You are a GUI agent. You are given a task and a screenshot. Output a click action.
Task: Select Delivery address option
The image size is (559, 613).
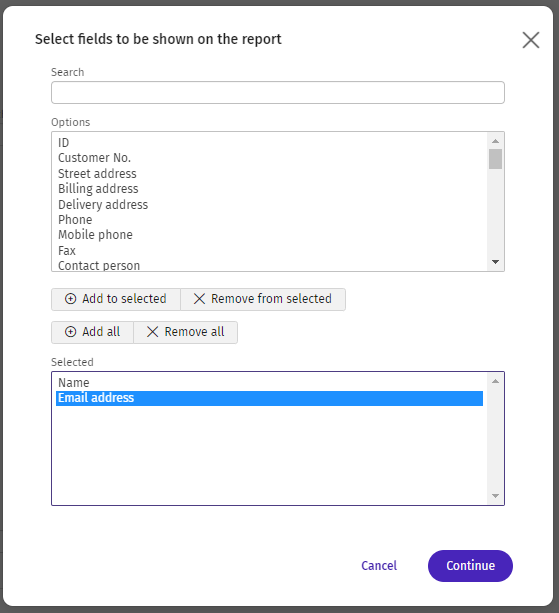click(x=270, y=204)
